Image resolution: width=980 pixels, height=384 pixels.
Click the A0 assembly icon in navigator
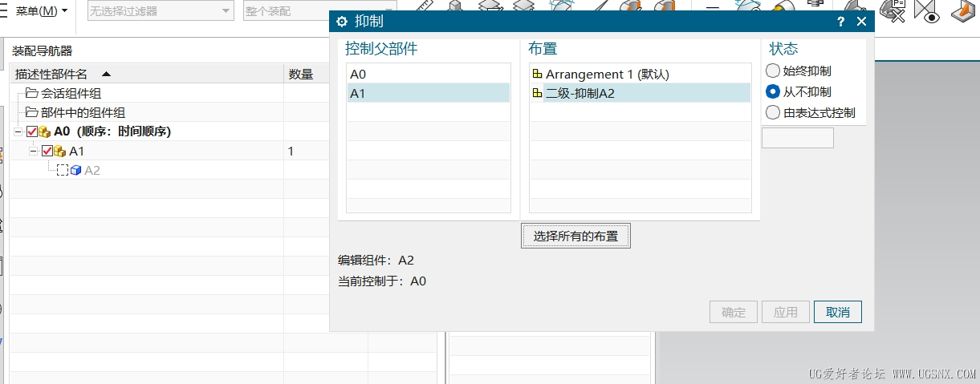point(45,132)
